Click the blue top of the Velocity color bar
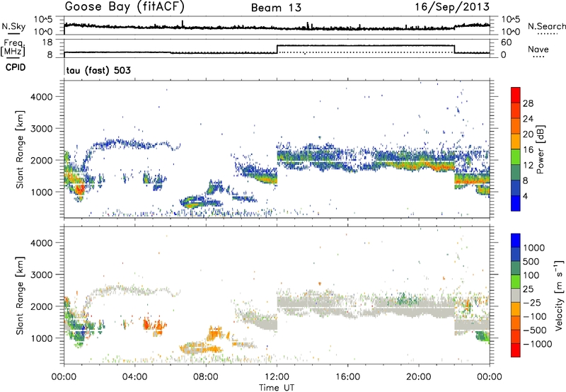 [x=516, y=240]
